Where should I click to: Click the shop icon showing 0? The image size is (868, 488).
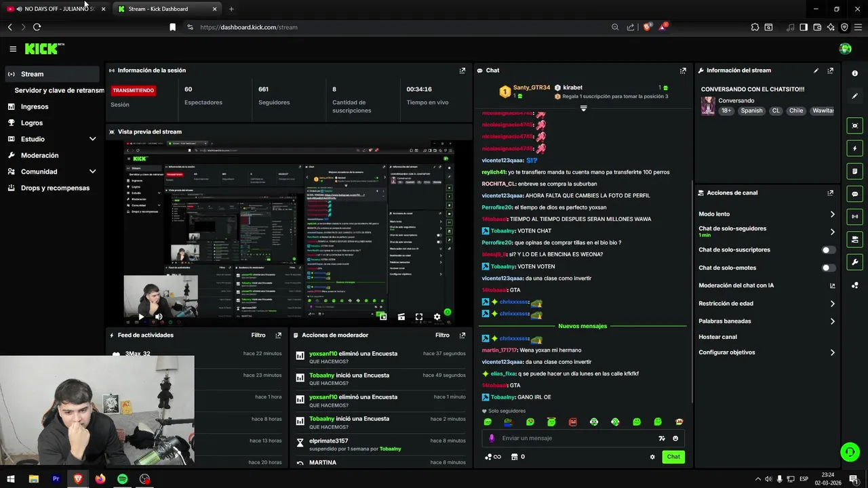[x=517, y=457]
